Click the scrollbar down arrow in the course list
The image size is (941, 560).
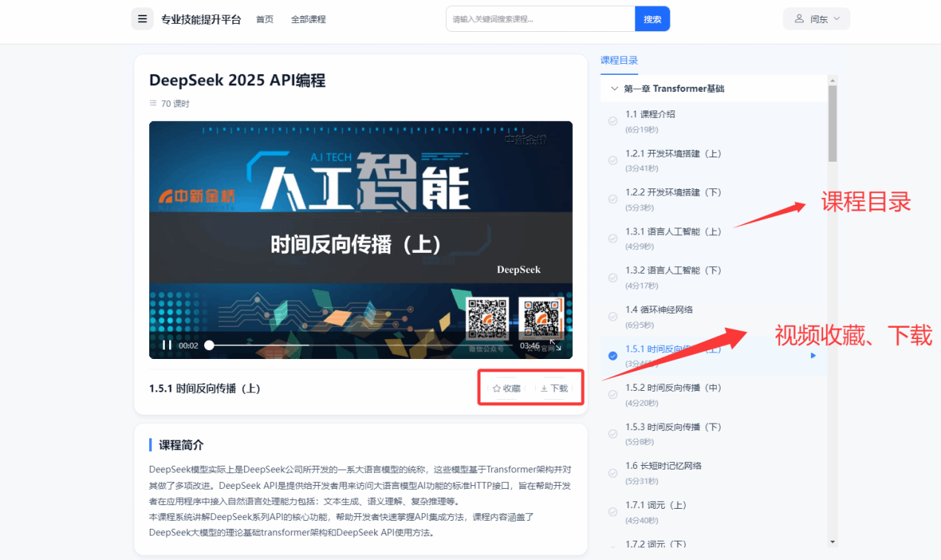coord(833,542)
